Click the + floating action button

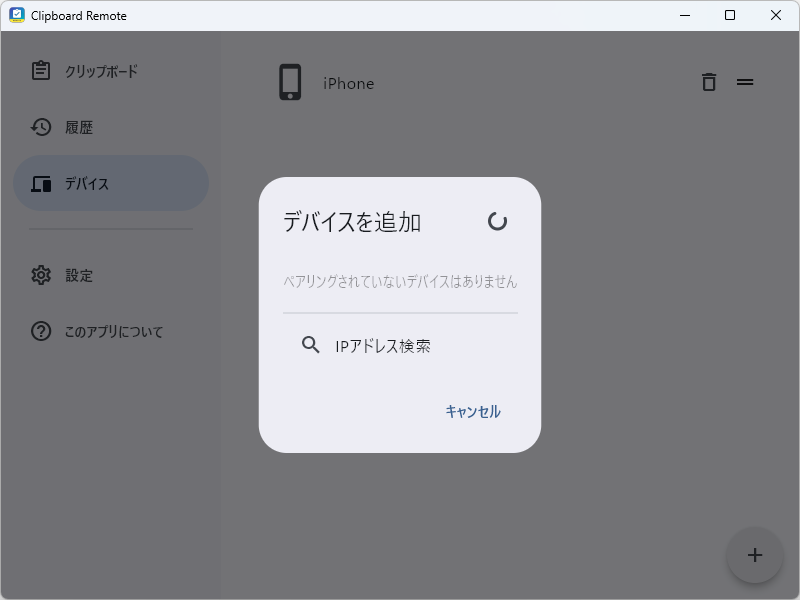755,555
